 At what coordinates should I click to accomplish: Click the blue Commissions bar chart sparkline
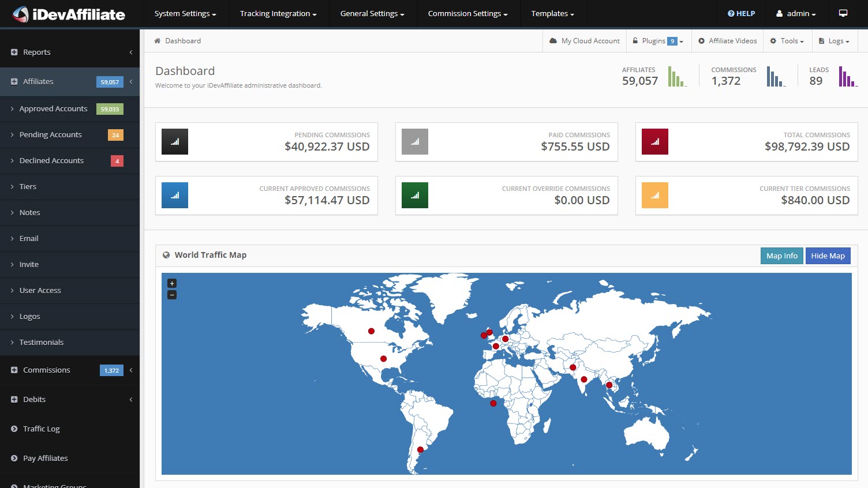tap(776, 77)
